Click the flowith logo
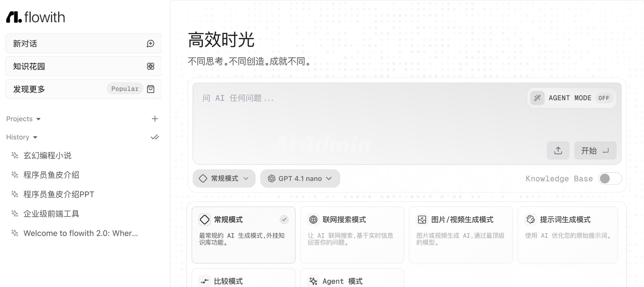 pos(36,17)
